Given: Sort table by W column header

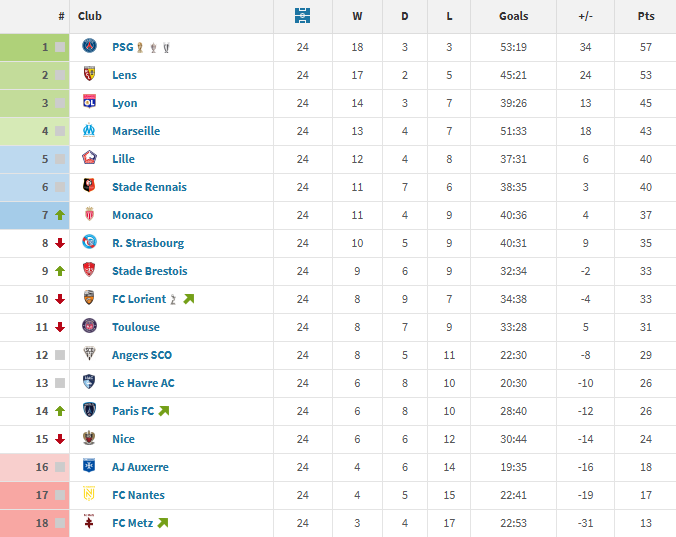Looking at the screenshot, I should (x=358, y=16).
